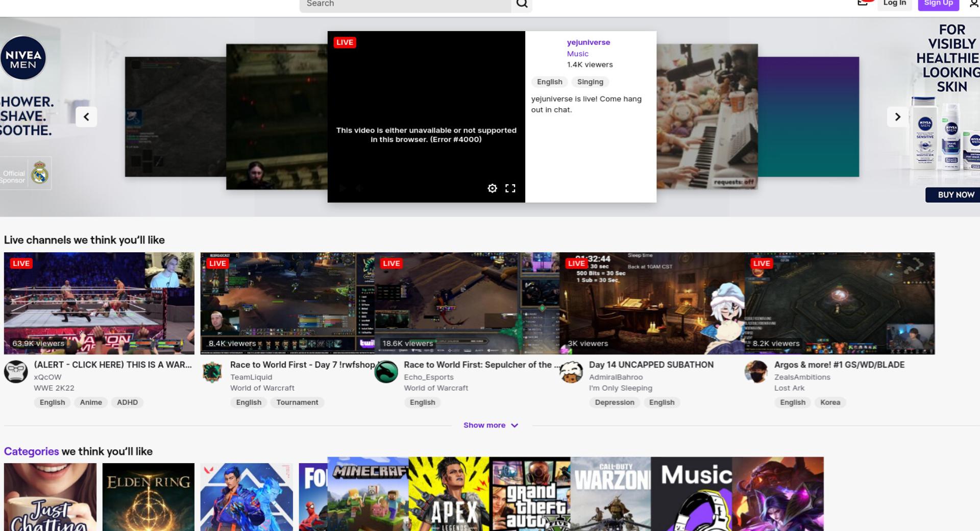Click 'Race to World First: Sepulcher of the ...' title

tap(481, 365)
